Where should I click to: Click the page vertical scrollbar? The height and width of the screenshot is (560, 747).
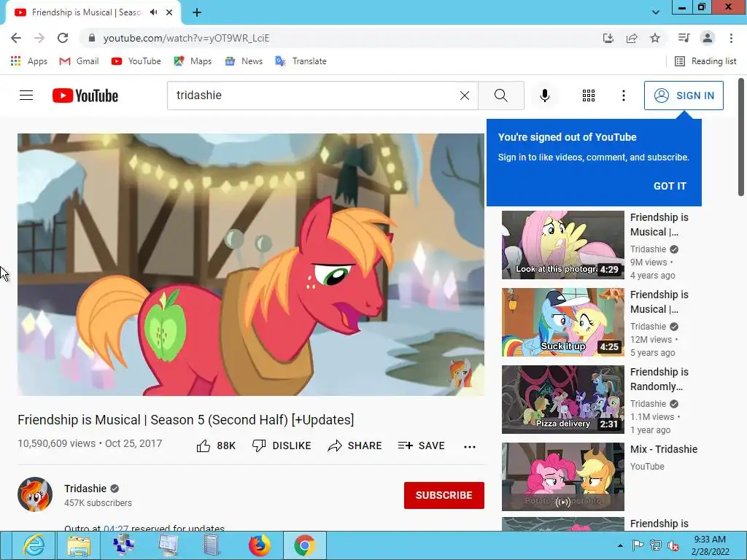click(x=741, y=136)
